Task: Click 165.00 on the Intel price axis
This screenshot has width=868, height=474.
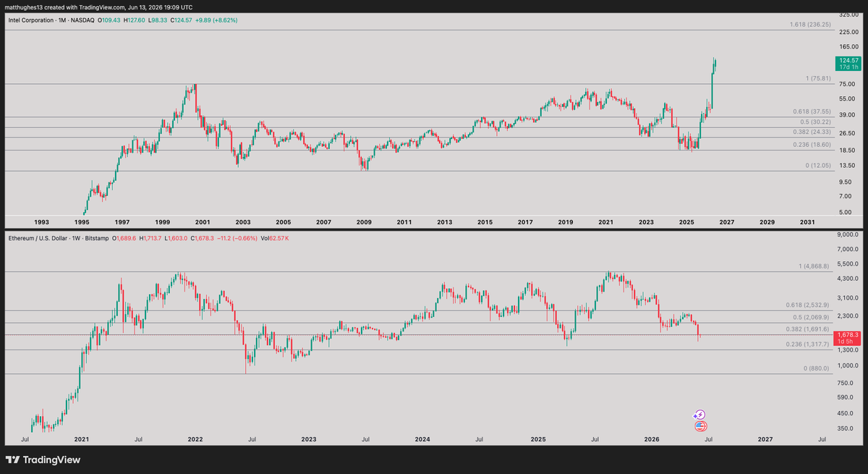Action: tap(848, 46)
